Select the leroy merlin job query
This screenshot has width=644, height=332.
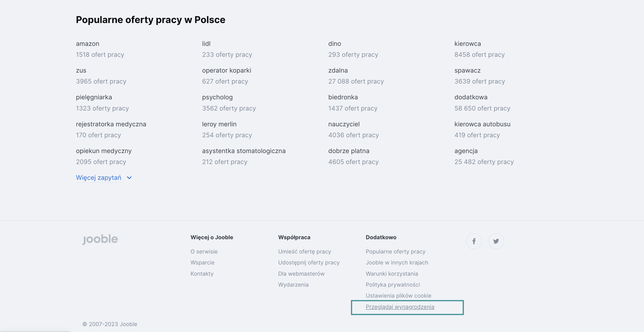click(x=219, y=124)
